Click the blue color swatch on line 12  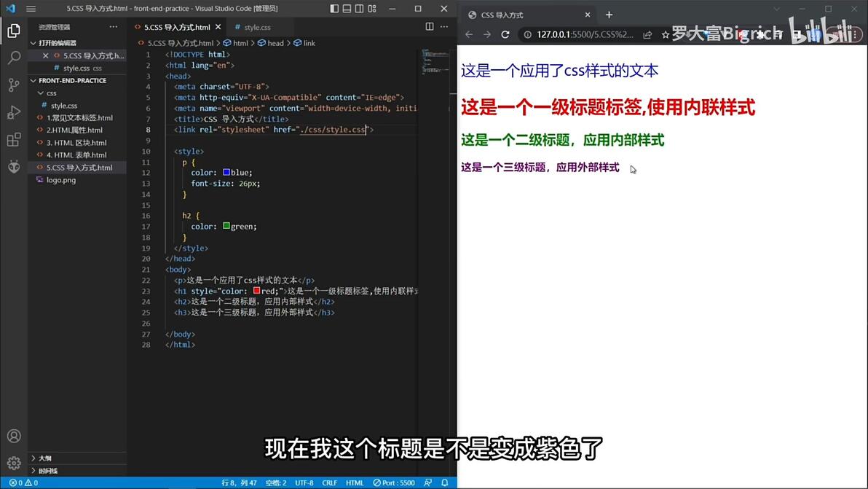tap(226, 172)
